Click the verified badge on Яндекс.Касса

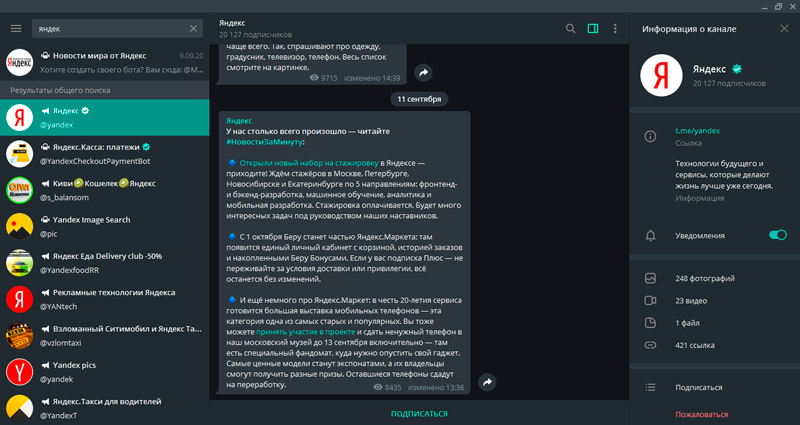pos(146,147)
